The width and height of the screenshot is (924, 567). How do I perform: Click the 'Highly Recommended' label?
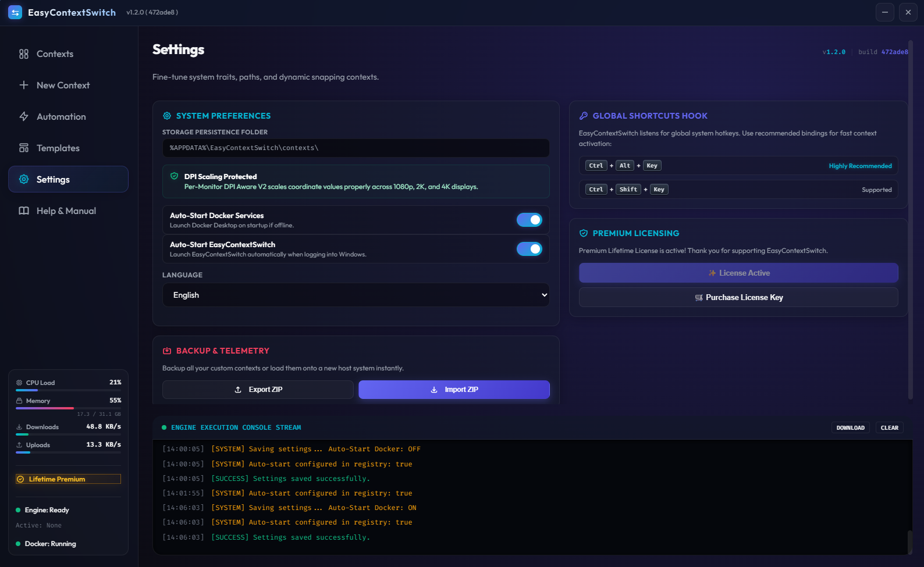(860, 166)
